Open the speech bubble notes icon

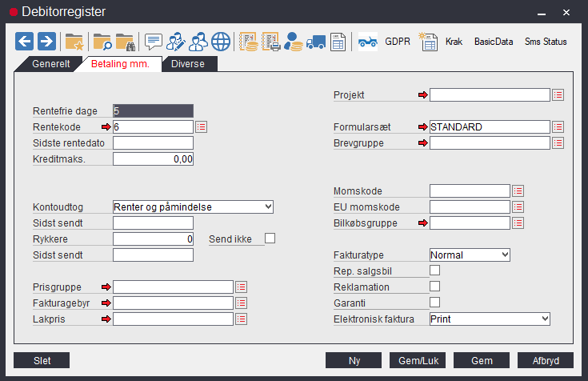click(153, 42)
